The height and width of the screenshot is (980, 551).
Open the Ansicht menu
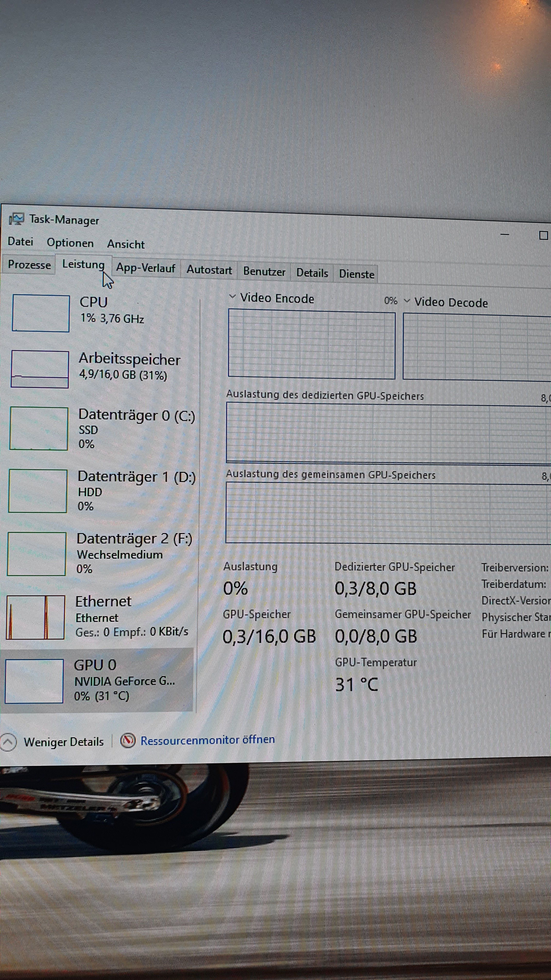126,244
